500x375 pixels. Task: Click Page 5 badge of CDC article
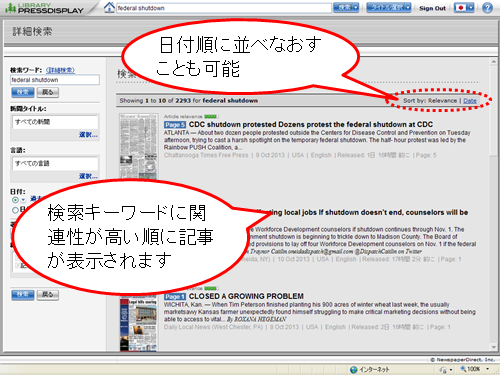click(175, 125)
